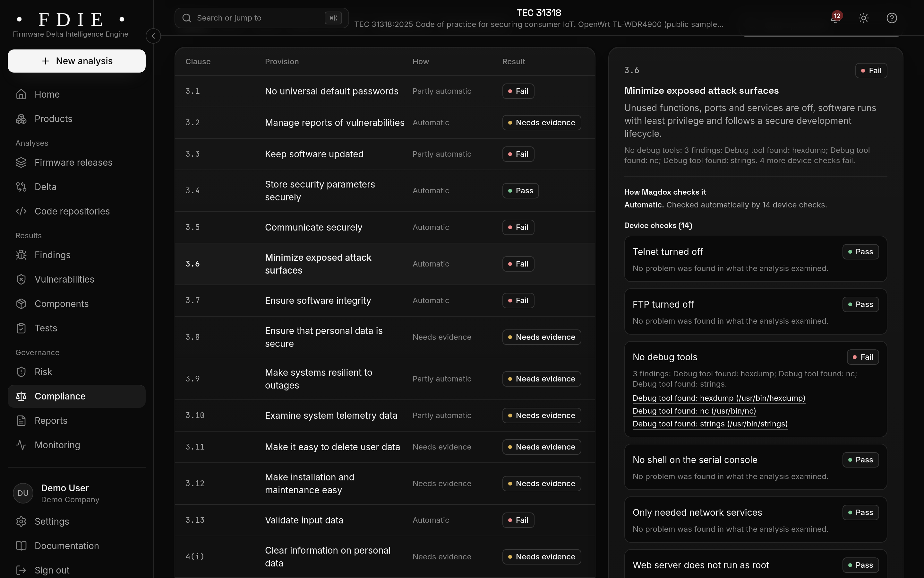Viewport: 924px width, 578px height.
Task: Open the Delta comparison icon
Action: coord(21,187)
